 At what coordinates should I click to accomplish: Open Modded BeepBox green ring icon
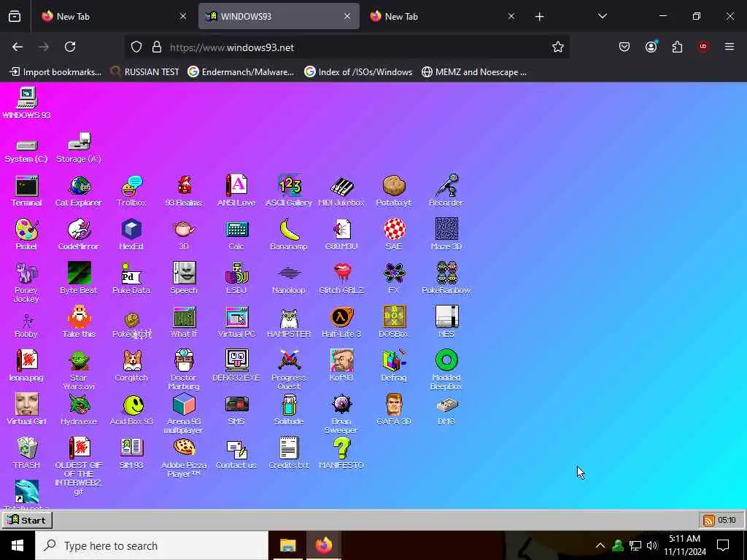tap(446, 370)
